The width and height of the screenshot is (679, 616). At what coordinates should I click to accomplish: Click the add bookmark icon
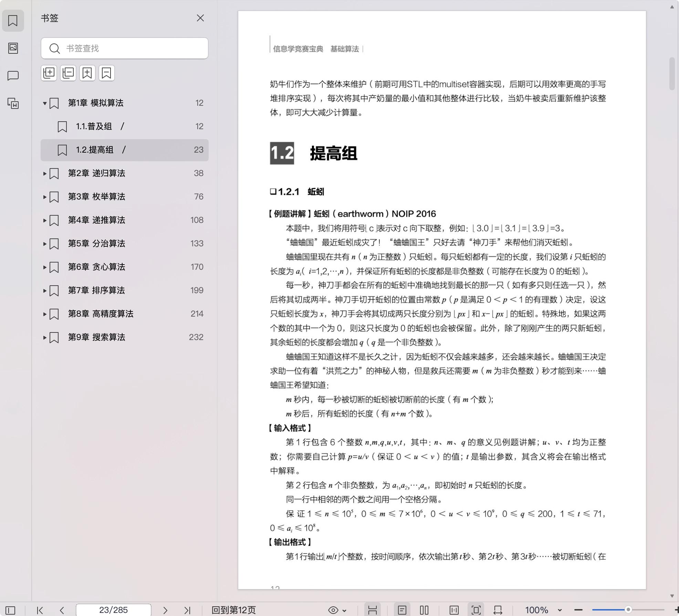coord(87,73)
